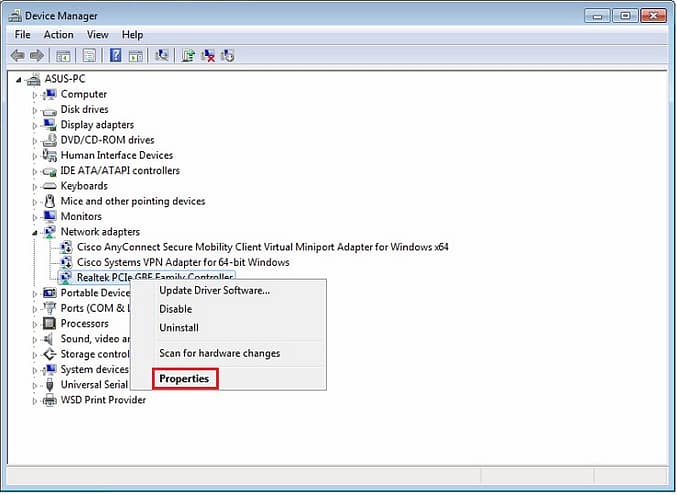Click the Cisco AnyConnect adapter icon
The width and height of the screenshot is (677, 495).
[x=67, y=247]
